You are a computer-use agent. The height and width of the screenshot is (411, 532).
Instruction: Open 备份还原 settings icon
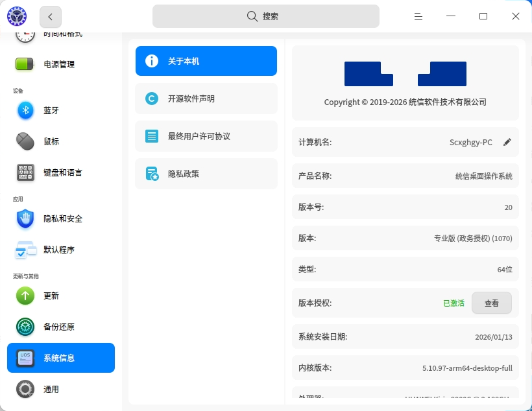[25, 327]
